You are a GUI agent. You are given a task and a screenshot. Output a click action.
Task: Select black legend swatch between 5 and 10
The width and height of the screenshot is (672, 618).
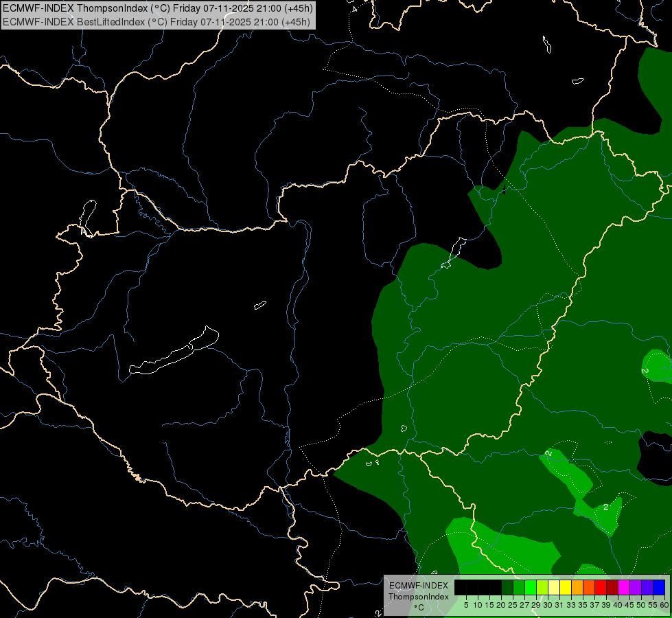point(472,587)
